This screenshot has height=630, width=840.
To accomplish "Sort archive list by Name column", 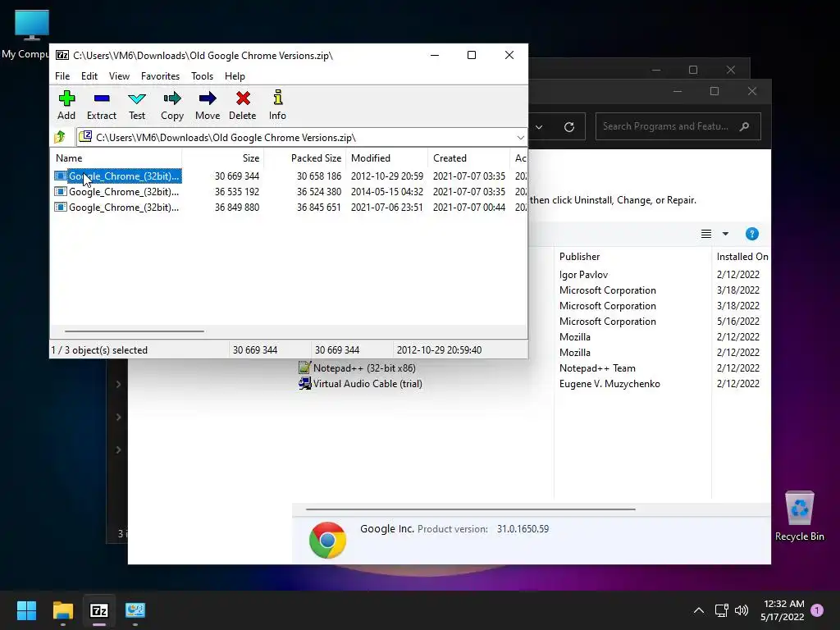I will click(116, 158).
